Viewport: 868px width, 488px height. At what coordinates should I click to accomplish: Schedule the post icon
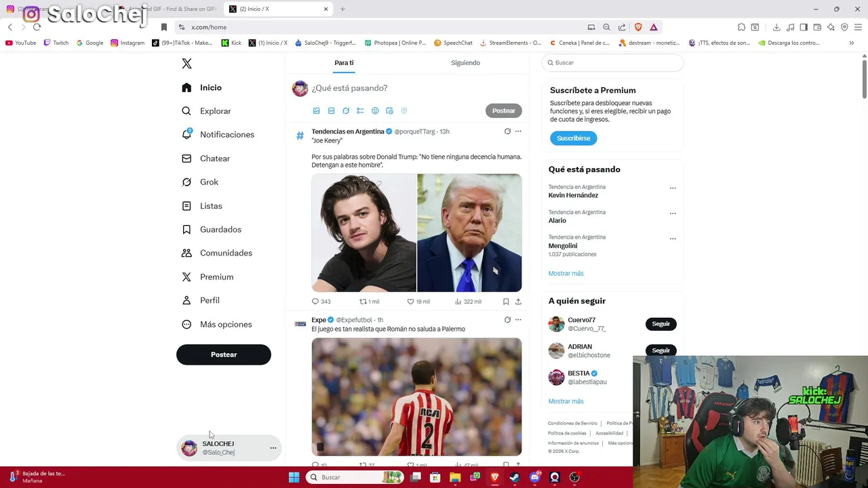click(x=389, y=110)
